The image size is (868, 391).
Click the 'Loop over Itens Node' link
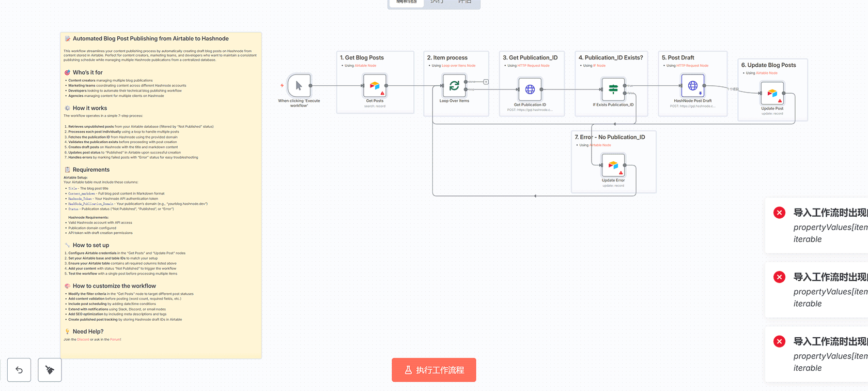[458, 66]
